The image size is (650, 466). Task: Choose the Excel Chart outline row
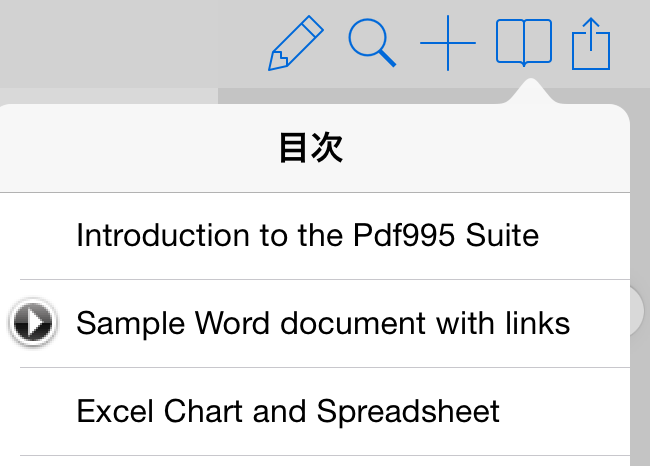click(x=315, y=412)
